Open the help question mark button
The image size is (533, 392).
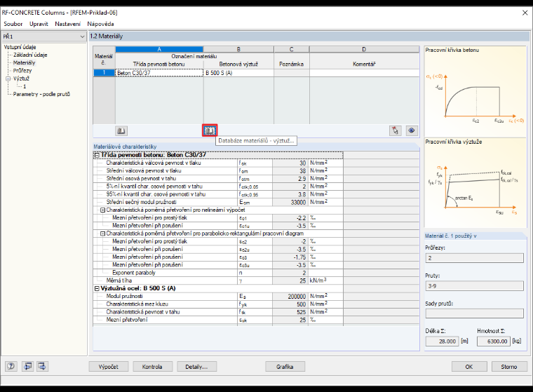[11, 366]
